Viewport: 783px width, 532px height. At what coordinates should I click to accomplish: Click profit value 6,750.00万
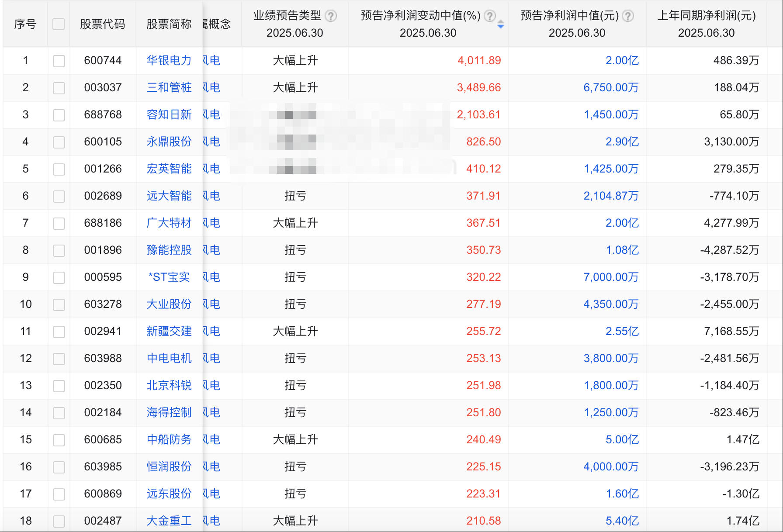tap(611, 87)
